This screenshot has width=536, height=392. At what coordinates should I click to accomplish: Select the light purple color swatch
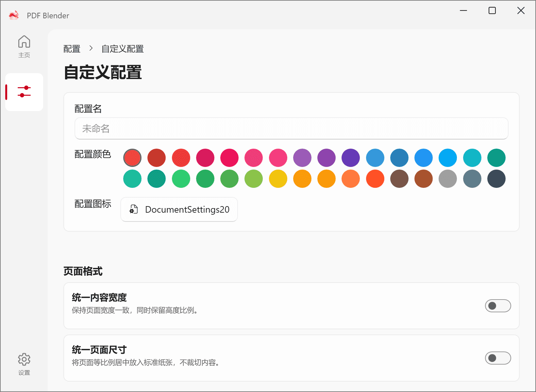[302, 158]
